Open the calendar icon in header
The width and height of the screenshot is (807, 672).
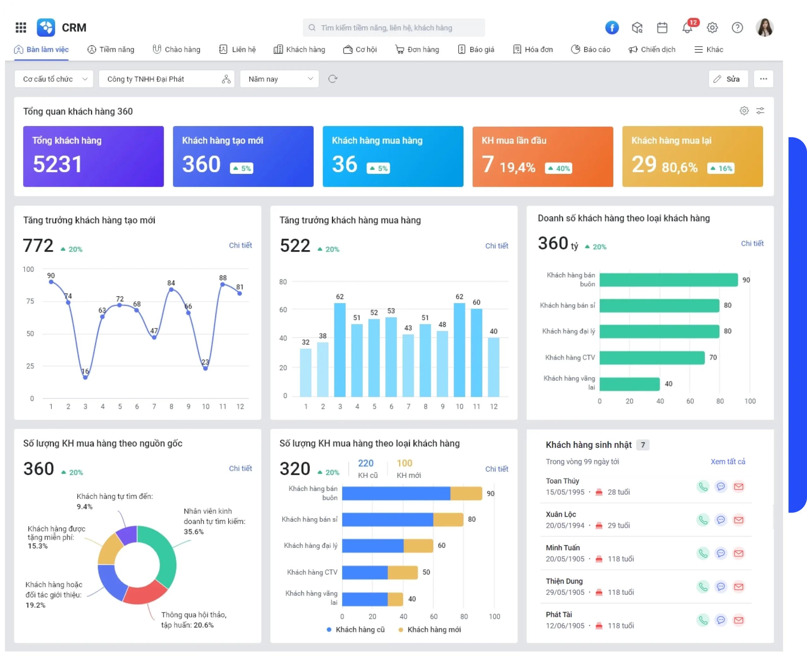coord(662,28)
